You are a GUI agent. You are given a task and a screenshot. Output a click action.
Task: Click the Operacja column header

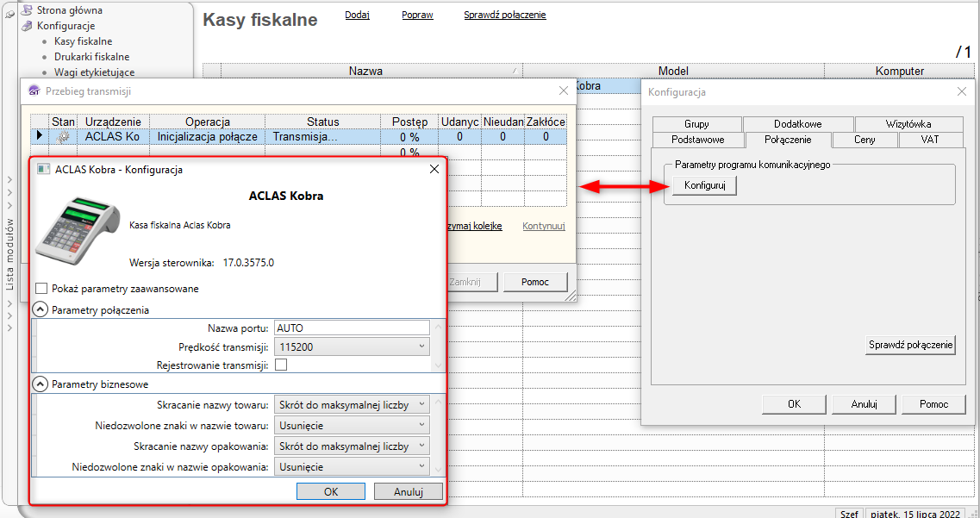click(x=208, y=122)
